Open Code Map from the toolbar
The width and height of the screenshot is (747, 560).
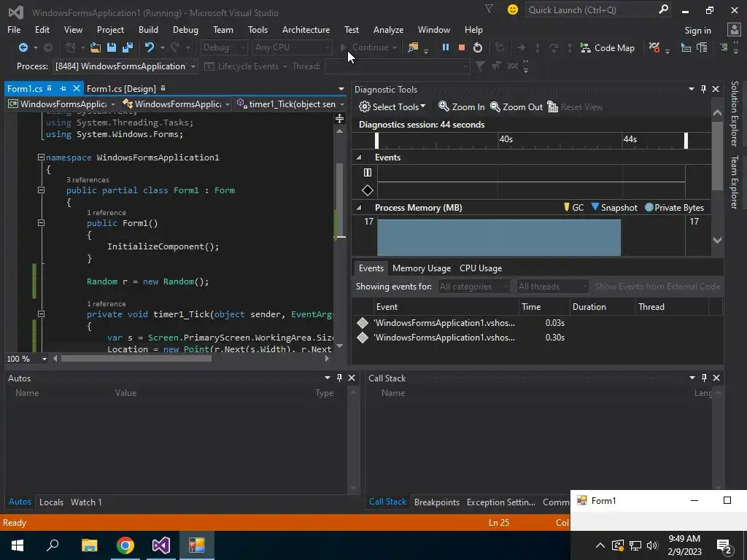(608, 48)
